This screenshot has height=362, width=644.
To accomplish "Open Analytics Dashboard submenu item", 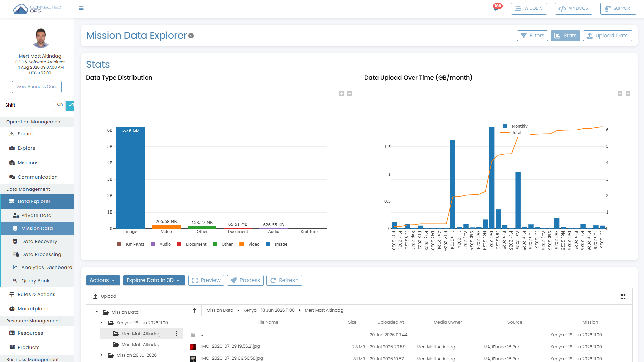I will tap(38, 267).
